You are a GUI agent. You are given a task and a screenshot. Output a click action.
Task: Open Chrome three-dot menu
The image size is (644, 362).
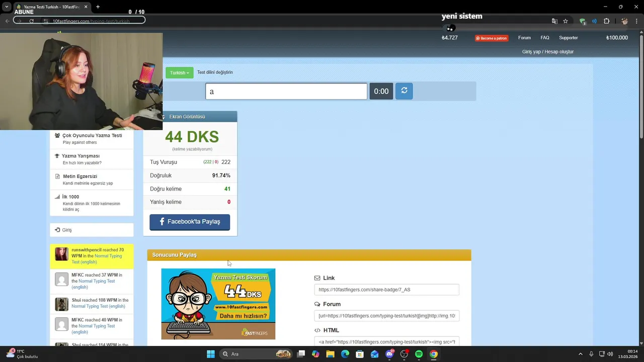[637, 21]
